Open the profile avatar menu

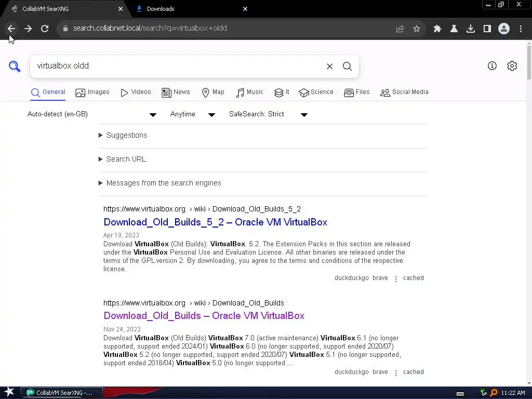(x=504, y=29)
